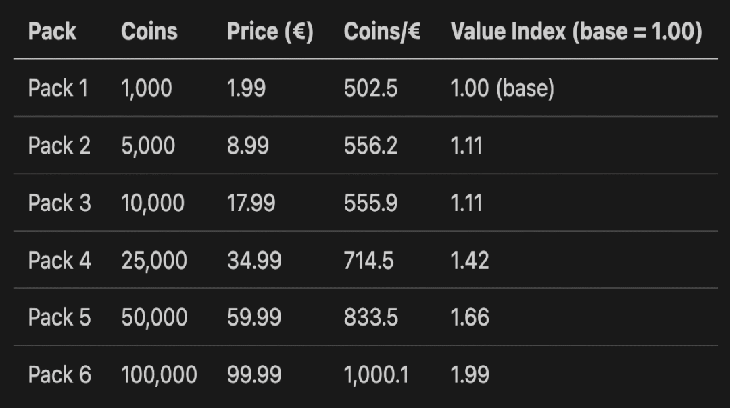Select the Pack 1 row label
This screenshot has height=408, width=730.
[58, 88]
